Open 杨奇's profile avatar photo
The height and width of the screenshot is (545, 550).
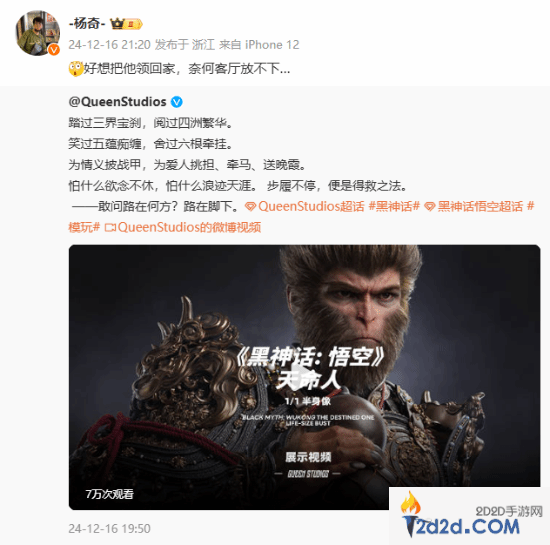click(38, 33)
